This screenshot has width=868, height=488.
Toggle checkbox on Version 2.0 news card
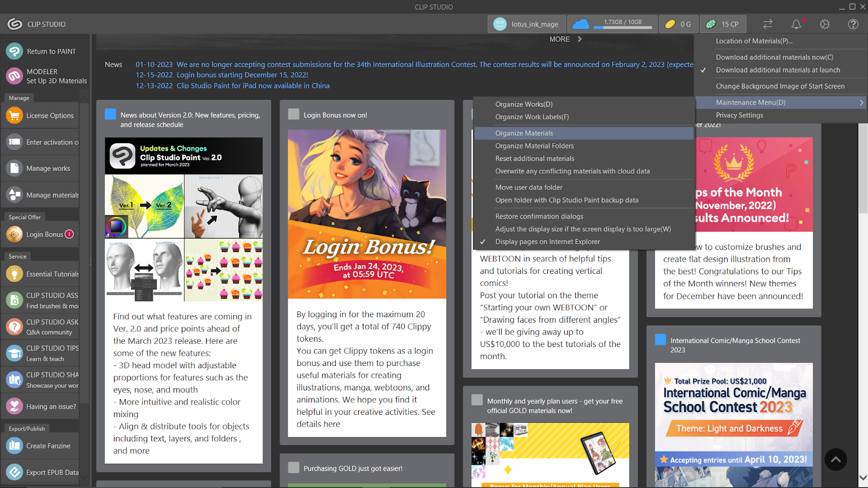110,114
